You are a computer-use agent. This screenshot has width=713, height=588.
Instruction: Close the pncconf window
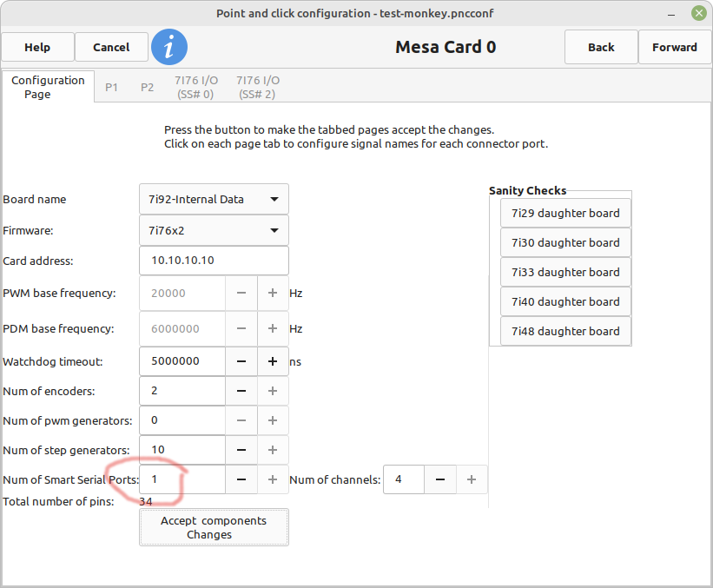coord(699,13)
